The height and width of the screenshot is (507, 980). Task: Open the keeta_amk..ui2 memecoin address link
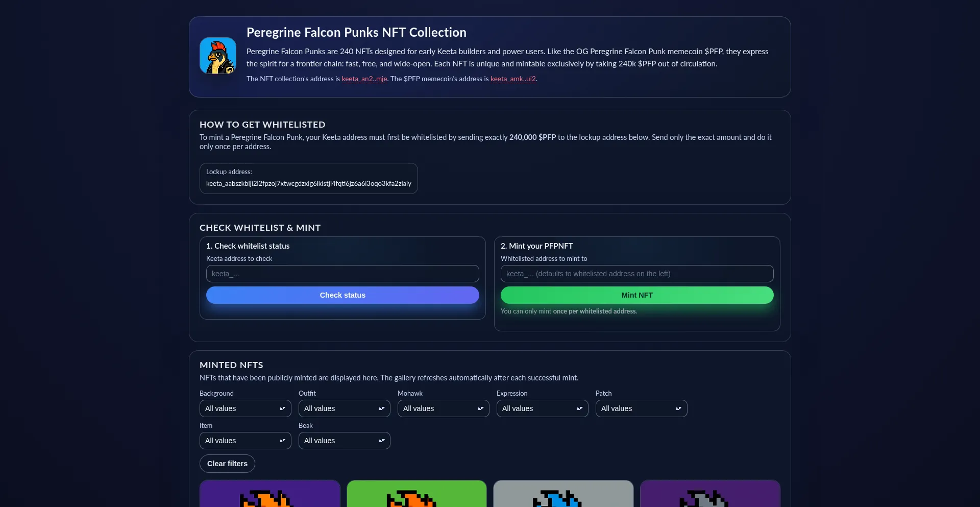[513, 79]
